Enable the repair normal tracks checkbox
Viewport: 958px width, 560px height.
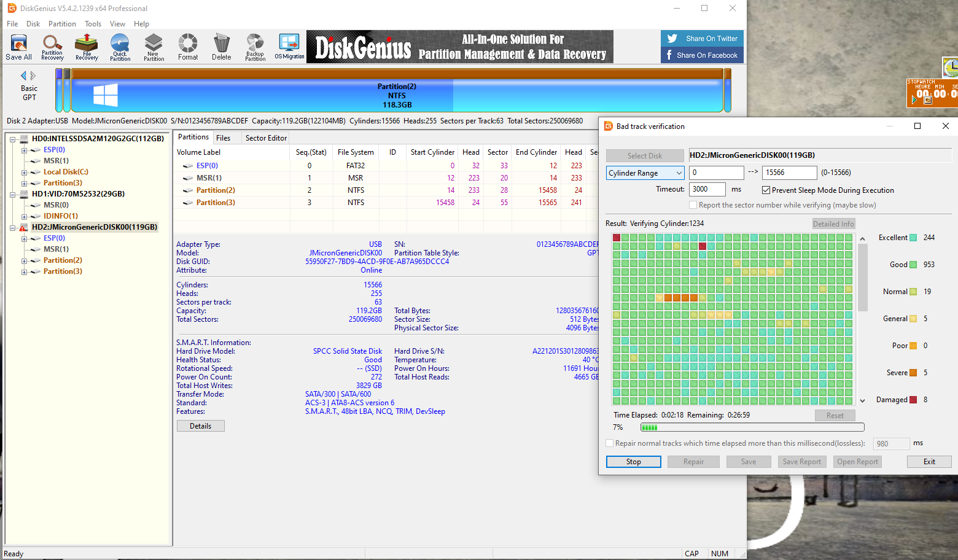click(610, 443)
